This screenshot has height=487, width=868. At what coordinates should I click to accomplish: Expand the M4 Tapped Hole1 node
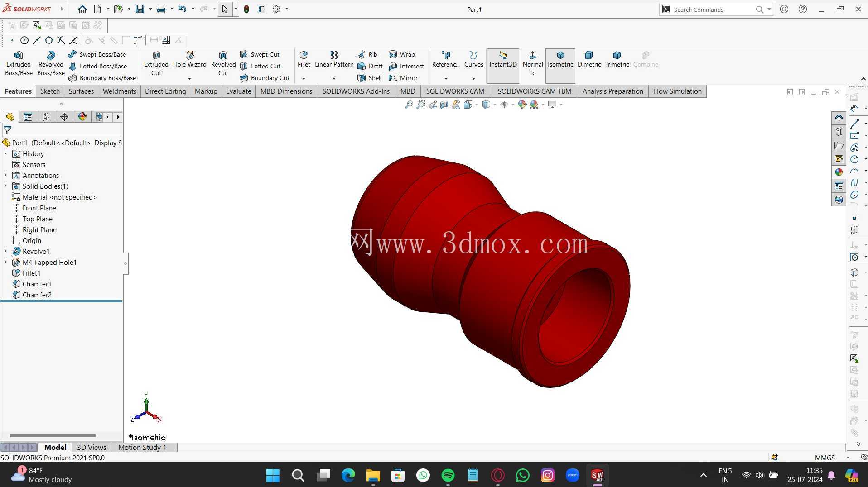[x=5, y=263]
